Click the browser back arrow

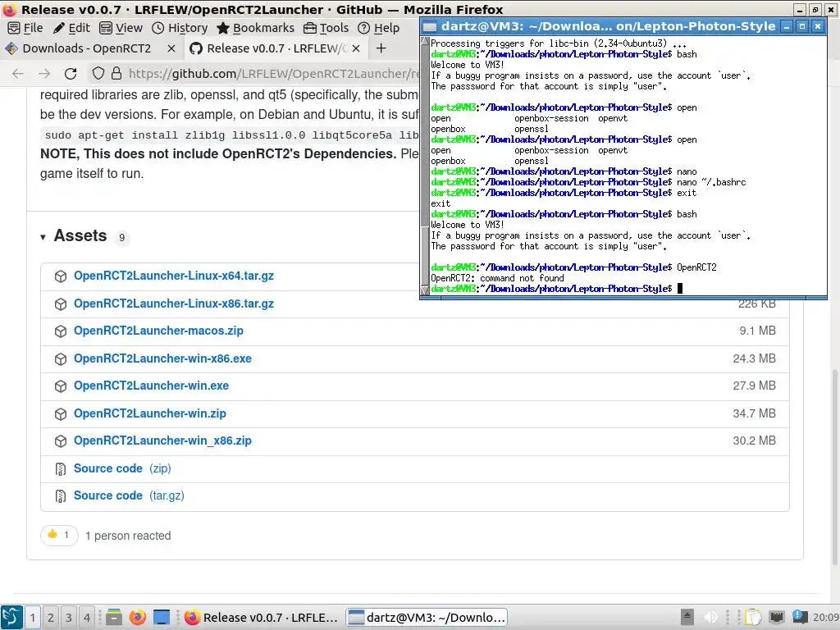coord(18,74)
